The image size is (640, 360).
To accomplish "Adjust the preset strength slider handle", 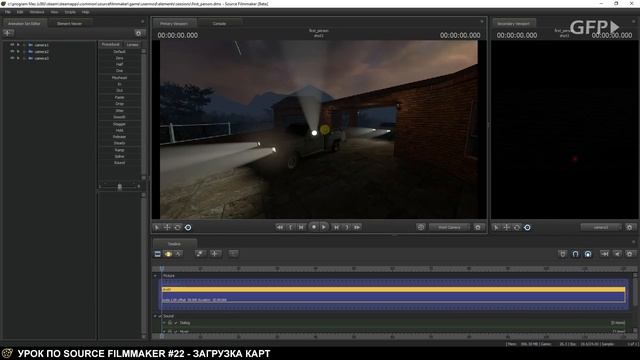I will [x=120, y=187].
